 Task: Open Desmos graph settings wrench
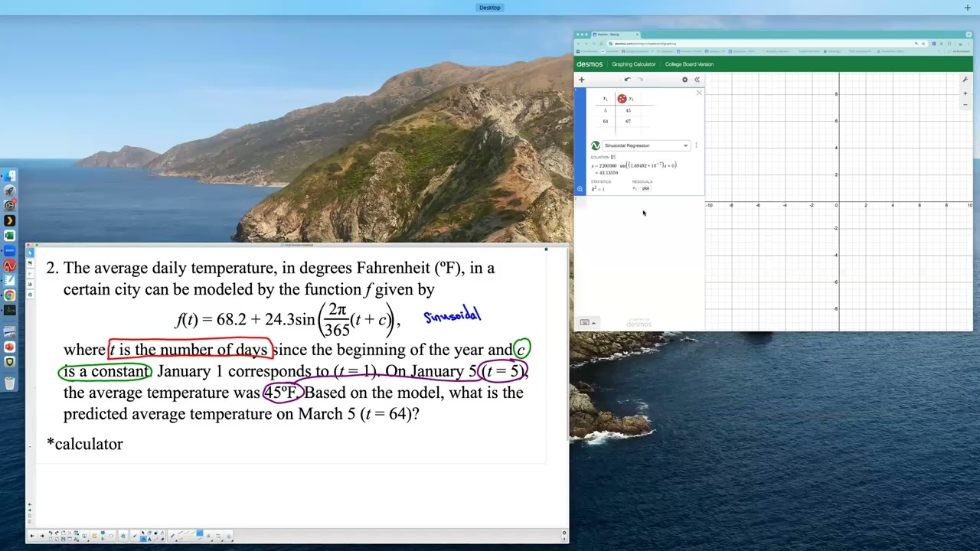tap(965, 80)
